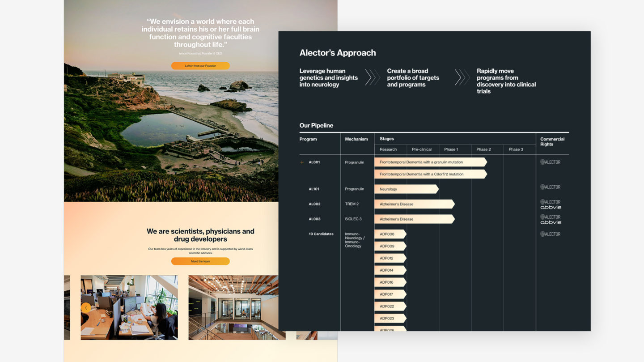This screenshot has height=362, width=644.
Task: Click the Alector logo in the AL101 row
Action: [x=550, y=187]
